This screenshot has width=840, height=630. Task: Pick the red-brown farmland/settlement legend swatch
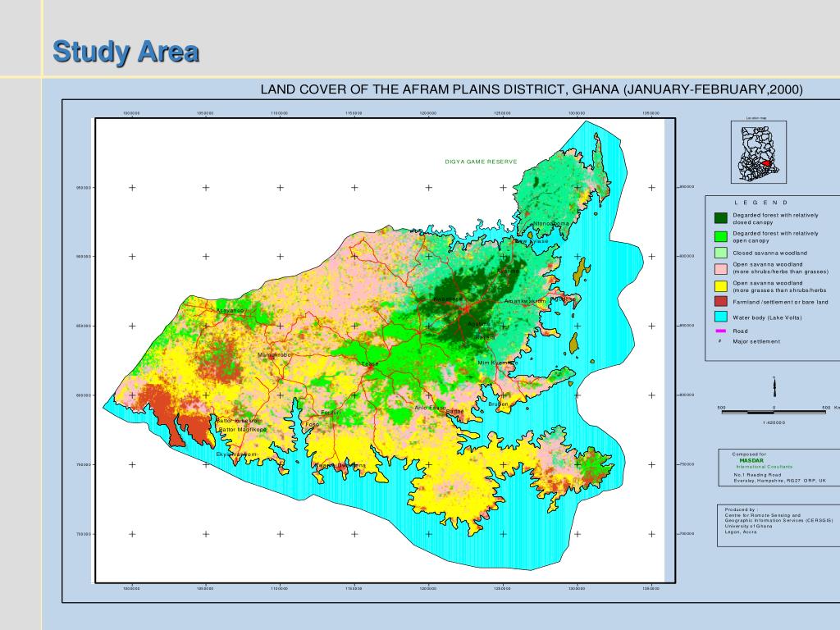pyautogui.click(x=720, y=302)
